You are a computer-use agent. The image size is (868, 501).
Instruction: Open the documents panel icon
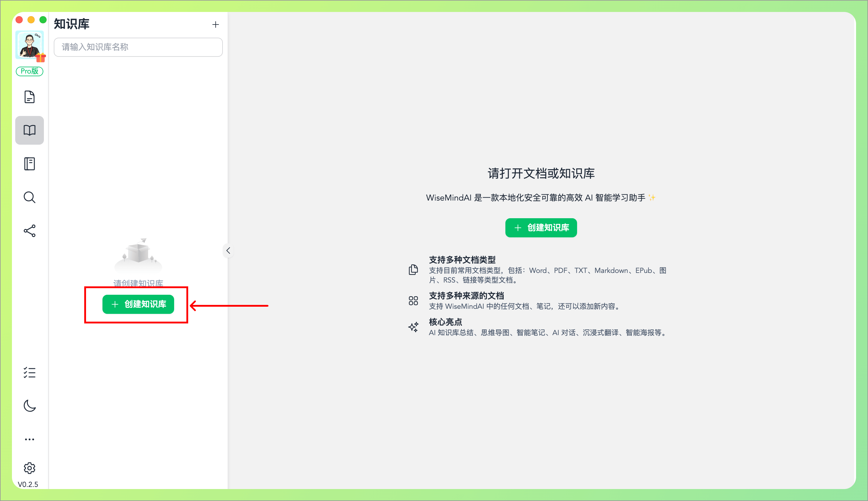30,97
